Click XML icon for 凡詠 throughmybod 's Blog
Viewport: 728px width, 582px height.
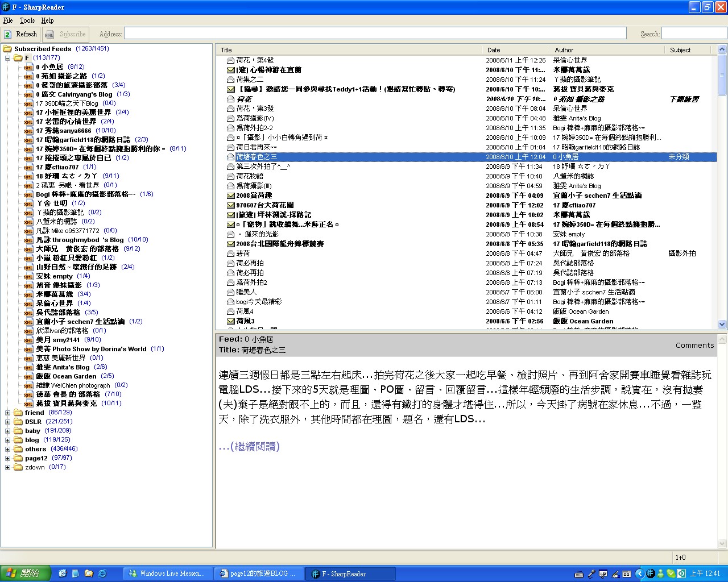click(x=28, y=240)
